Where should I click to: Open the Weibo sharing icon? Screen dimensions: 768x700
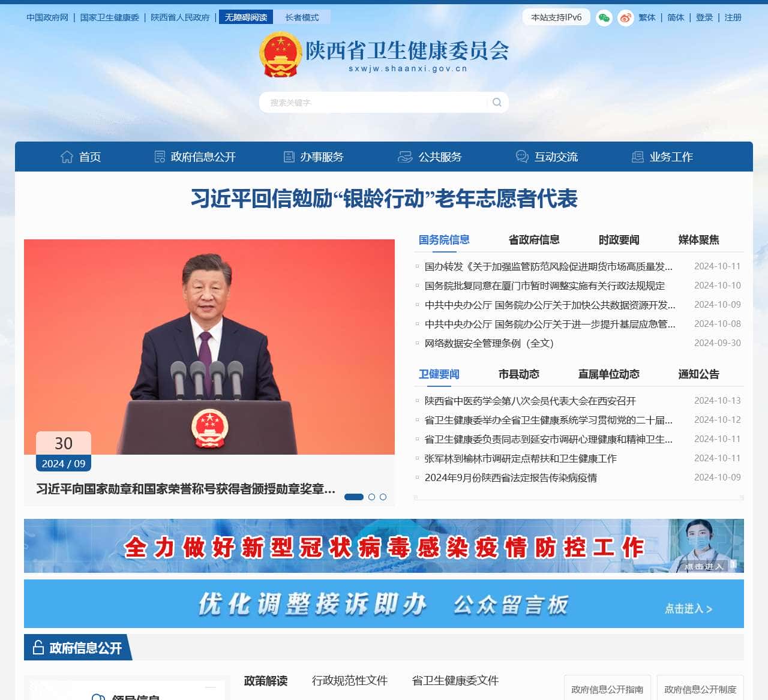click(x=626, y=18)
